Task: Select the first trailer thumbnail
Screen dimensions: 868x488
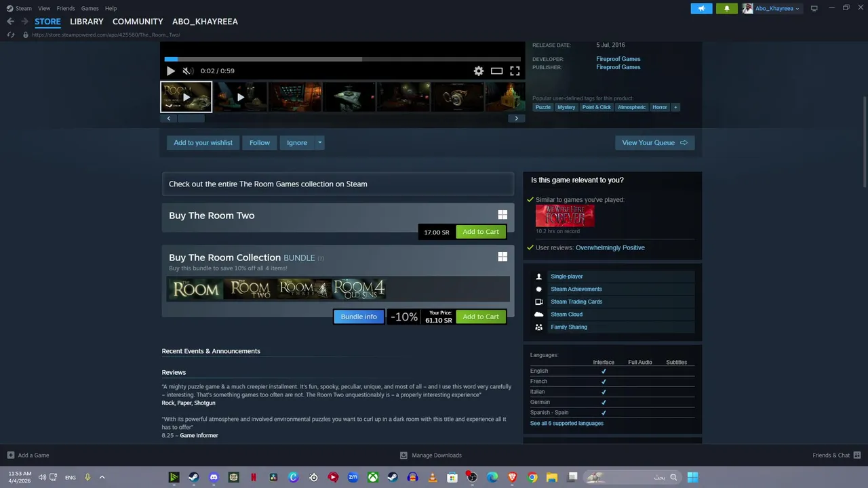Action: [x=186, y=97]
